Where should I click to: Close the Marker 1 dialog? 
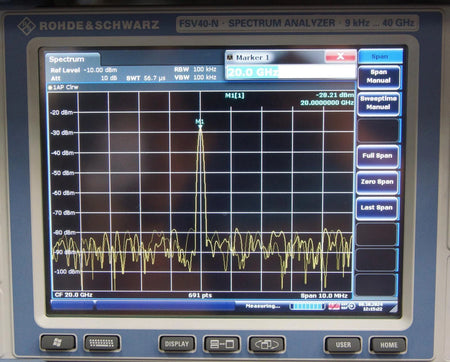tap(340, 56)
